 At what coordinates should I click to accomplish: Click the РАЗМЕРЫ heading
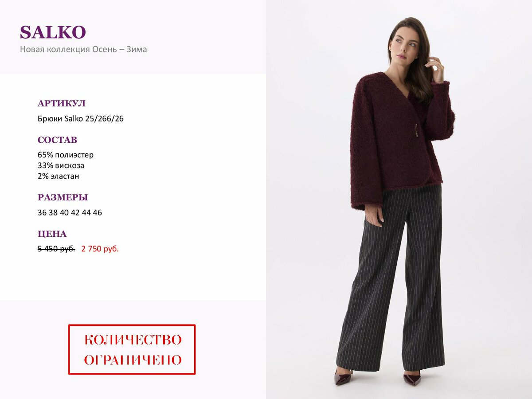click(63, 198)
